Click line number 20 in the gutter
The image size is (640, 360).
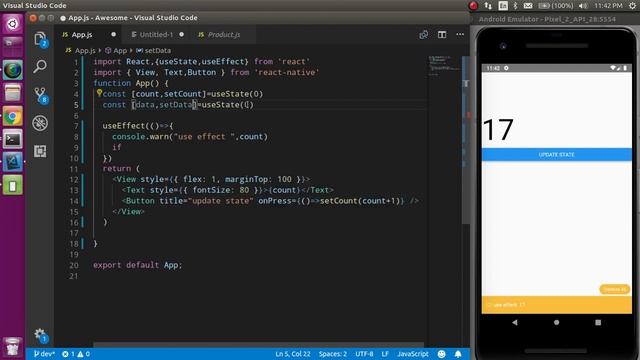[x=73, y=265]
